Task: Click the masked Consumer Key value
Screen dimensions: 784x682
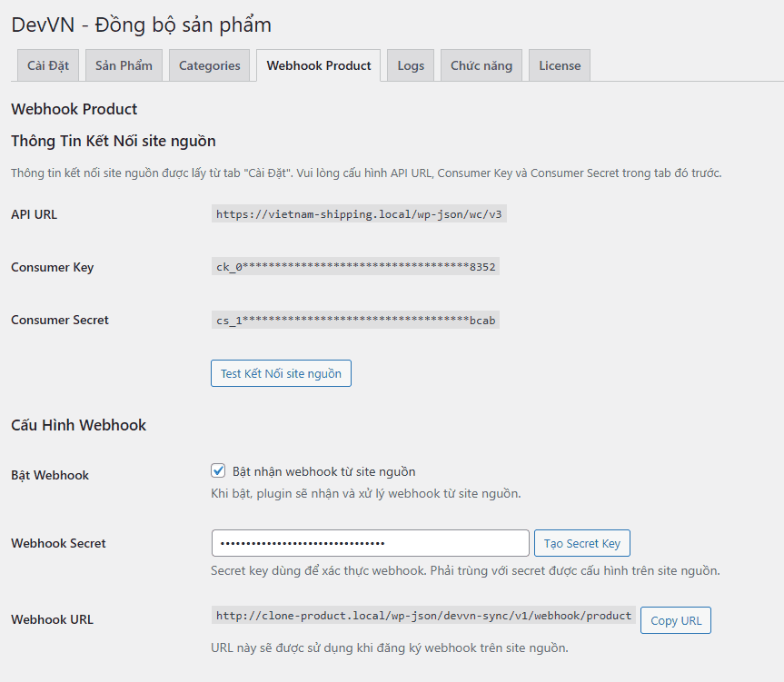Action: 355,267
